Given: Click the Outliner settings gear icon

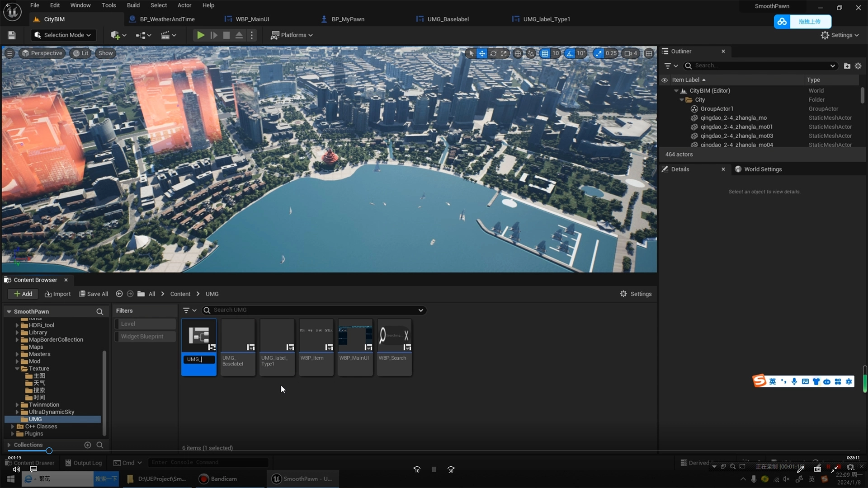Looking at the screenshot, I should [x=858, y=66].
